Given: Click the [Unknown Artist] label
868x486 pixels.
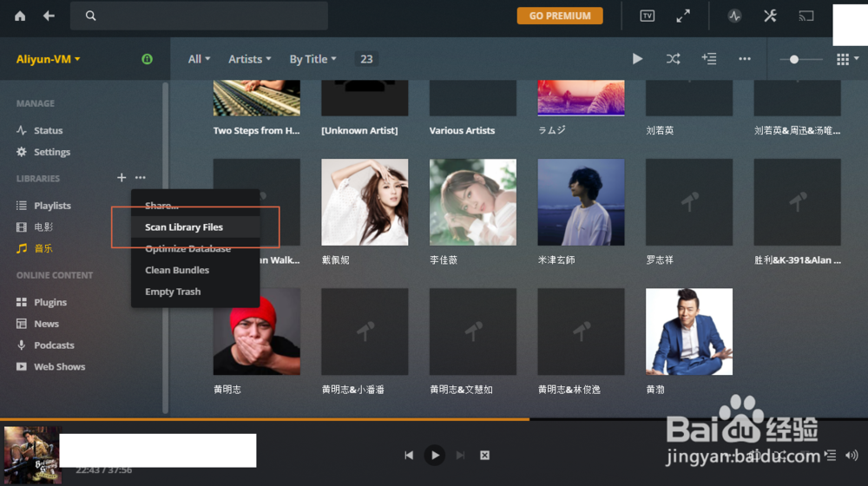Looking at the screenshot, I should tap(359, 131).
